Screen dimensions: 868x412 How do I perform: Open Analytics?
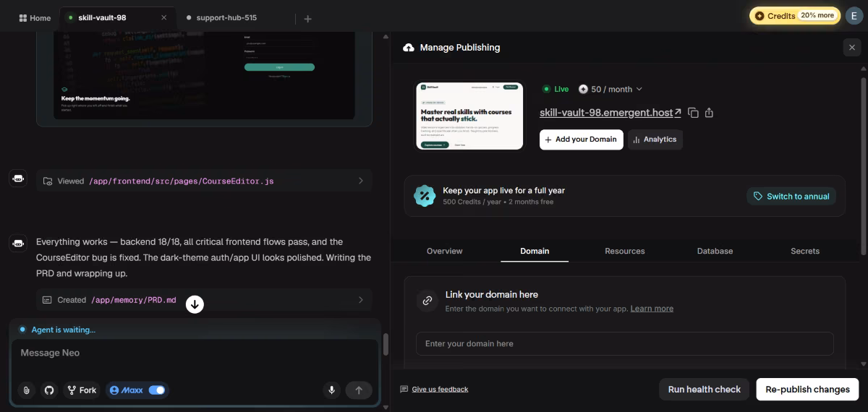click(x=655, y=140)
